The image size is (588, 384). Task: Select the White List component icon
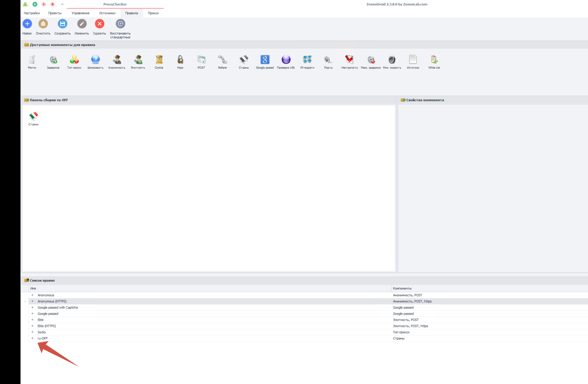tap(434, 60)
